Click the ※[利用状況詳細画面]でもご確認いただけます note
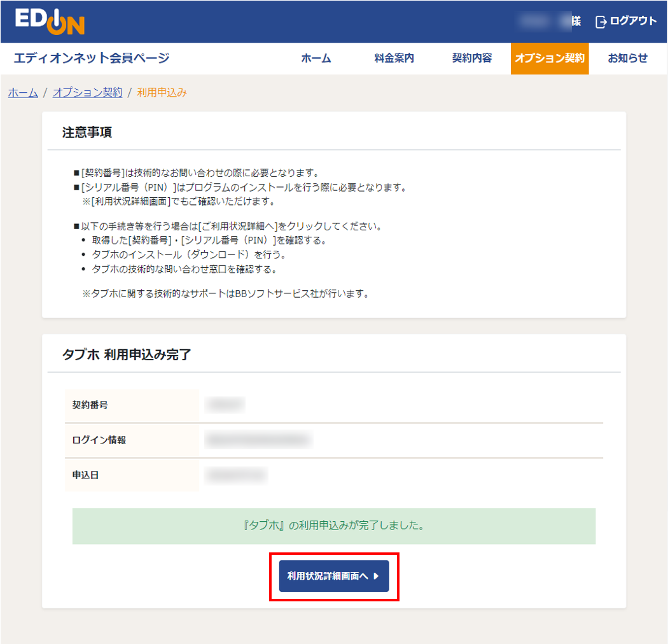The height and width of the screenshot is (644, 668). click(x=179, y=201)
